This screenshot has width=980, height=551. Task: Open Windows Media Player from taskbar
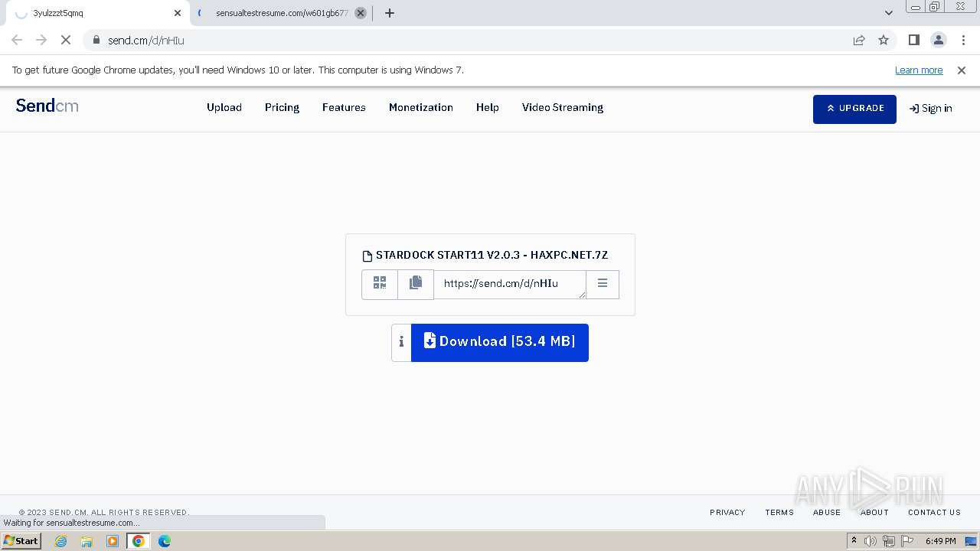point(113,541)
